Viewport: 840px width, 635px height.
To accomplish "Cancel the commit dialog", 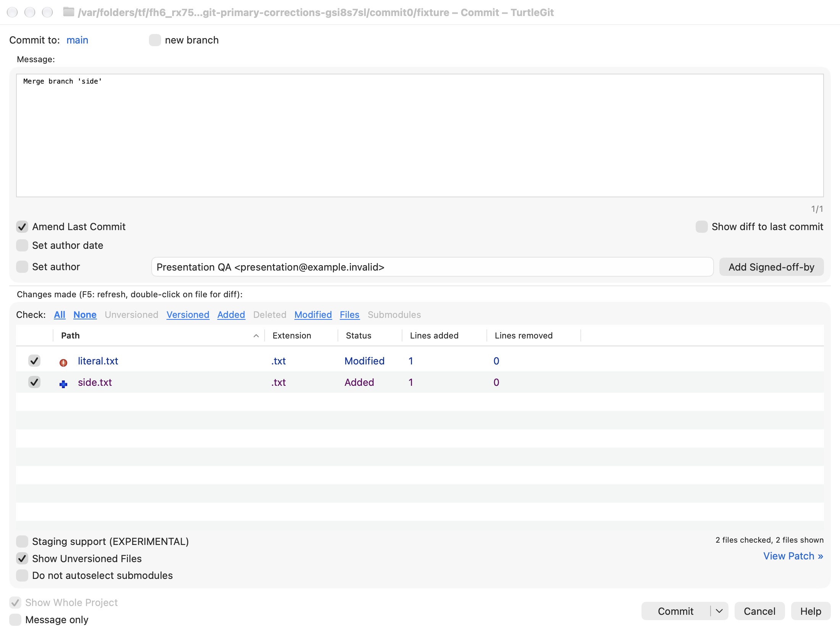I will coord(759,611).
